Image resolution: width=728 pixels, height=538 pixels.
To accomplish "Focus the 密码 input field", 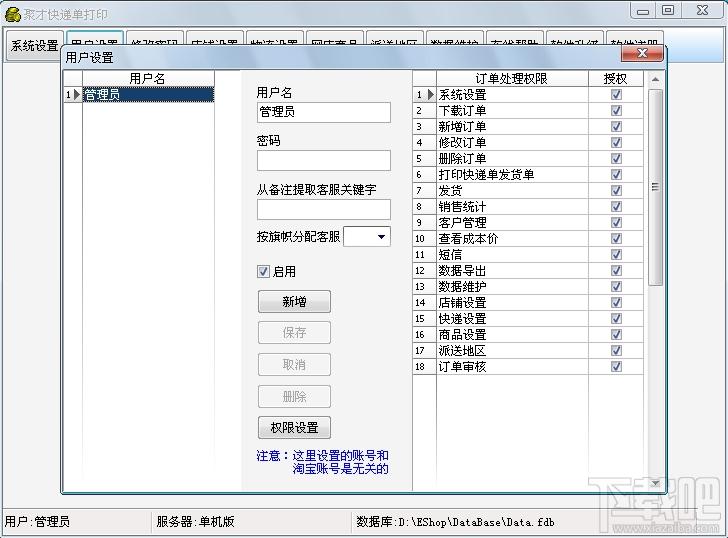I will (x=324, y=161).
